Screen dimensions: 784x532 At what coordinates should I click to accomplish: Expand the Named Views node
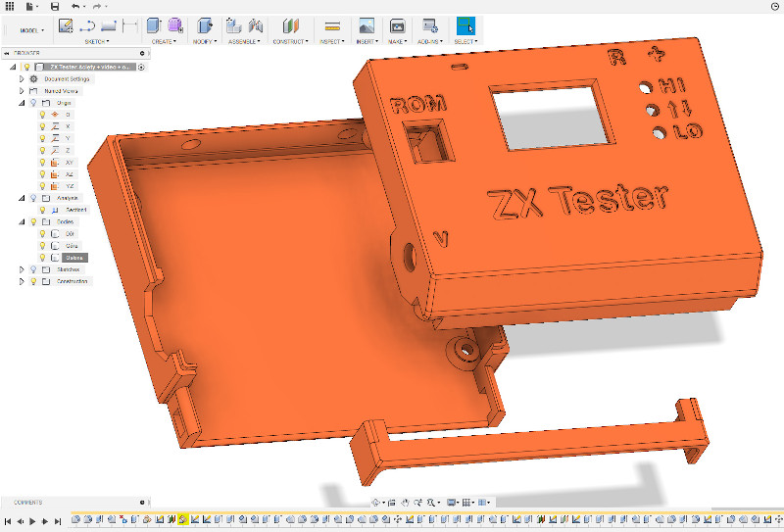tap(22, 91)
